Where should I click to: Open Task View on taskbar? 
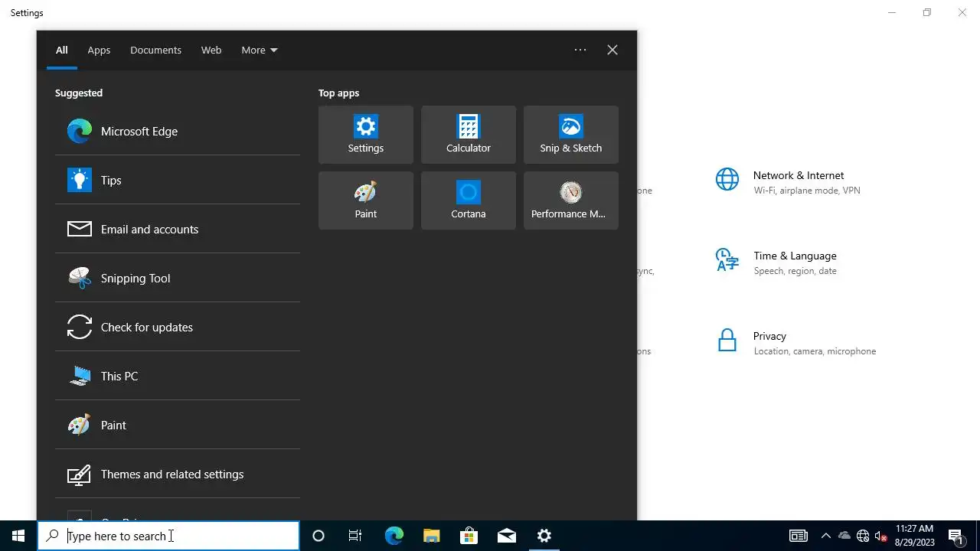coord(355,536)
